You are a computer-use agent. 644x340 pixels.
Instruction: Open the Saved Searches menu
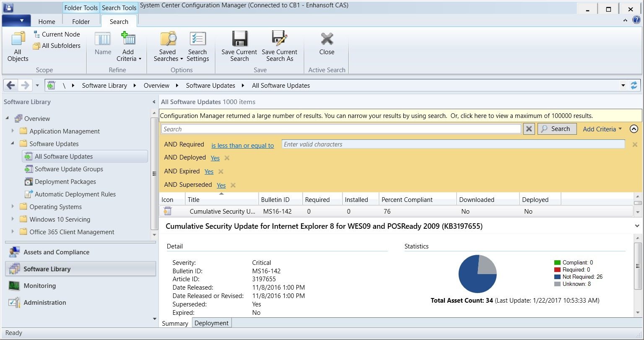click(x=168, y=47)
